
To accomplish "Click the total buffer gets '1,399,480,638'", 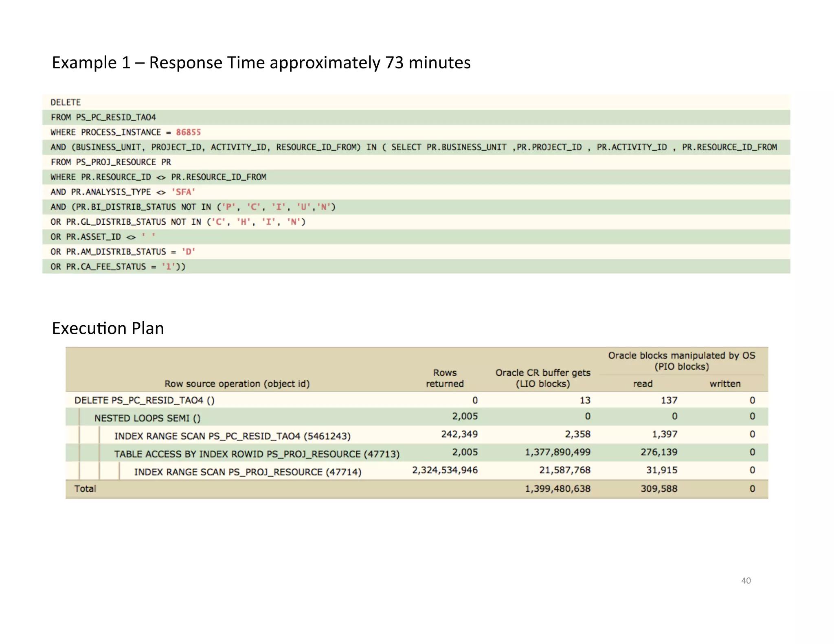I will [x=557, y=488].
